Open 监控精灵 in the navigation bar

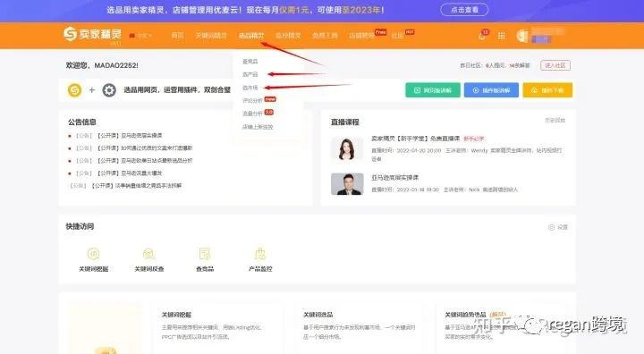(288, 36)
